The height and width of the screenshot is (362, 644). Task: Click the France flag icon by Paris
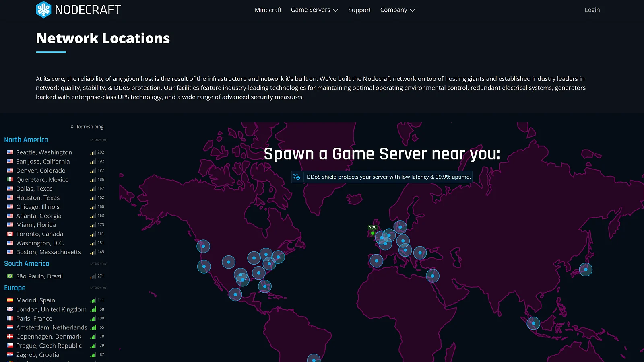click(x=10, y=318)
